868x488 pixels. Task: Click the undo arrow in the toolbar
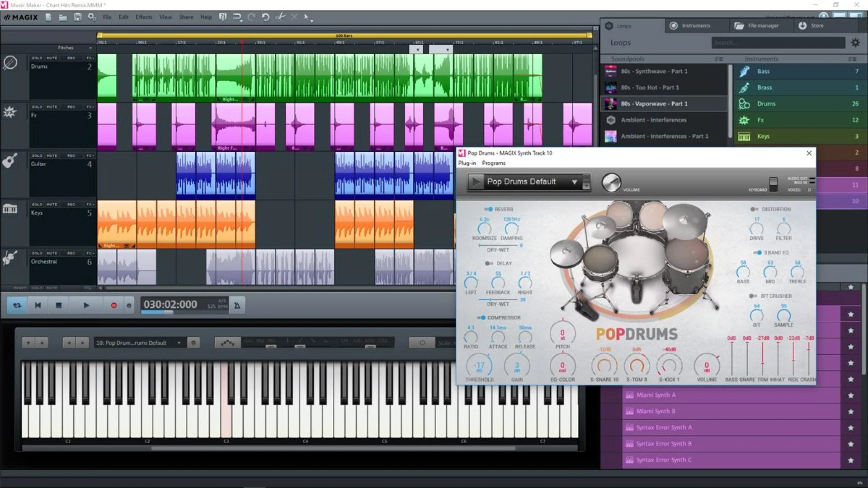(x=265, y=18)
